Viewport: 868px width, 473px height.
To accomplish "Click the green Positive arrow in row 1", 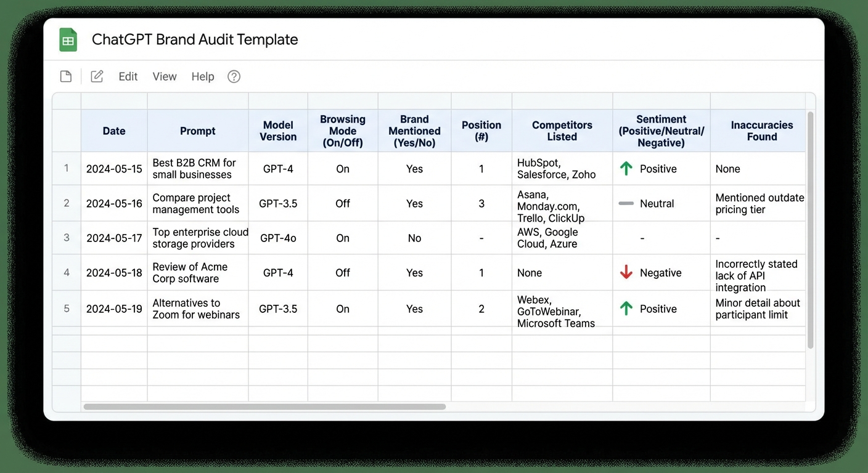I will (625, 168).
